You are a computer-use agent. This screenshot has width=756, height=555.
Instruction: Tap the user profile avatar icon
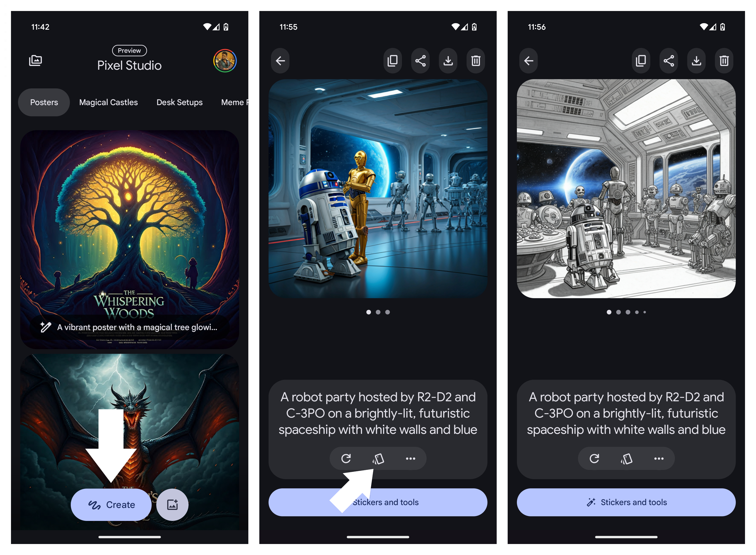(225, 60)
